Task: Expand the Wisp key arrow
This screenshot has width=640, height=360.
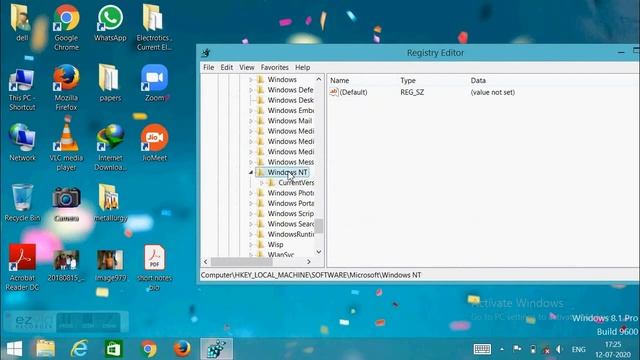Action: point(251,244)
